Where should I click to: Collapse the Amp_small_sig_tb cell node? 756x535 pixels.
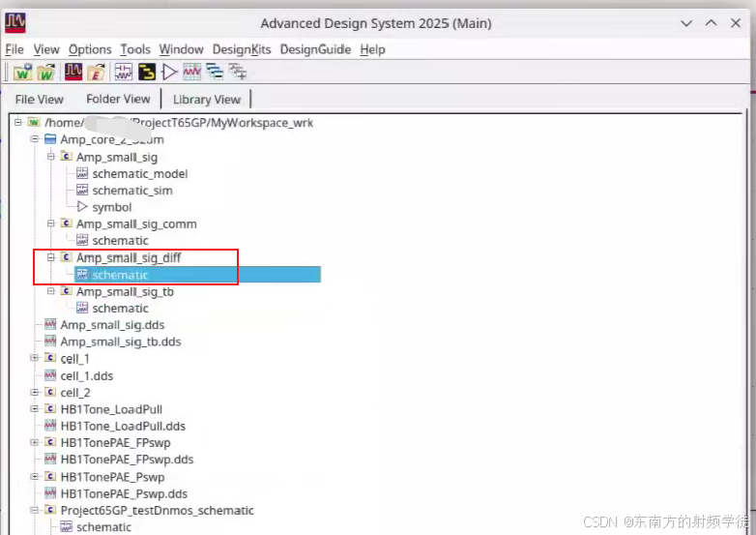50,291
